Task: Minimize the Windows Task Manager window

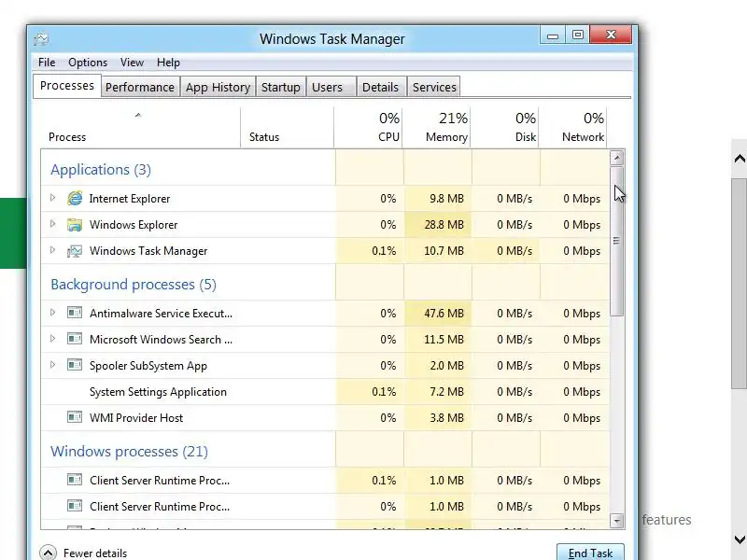Action: [x=553, y=35]
